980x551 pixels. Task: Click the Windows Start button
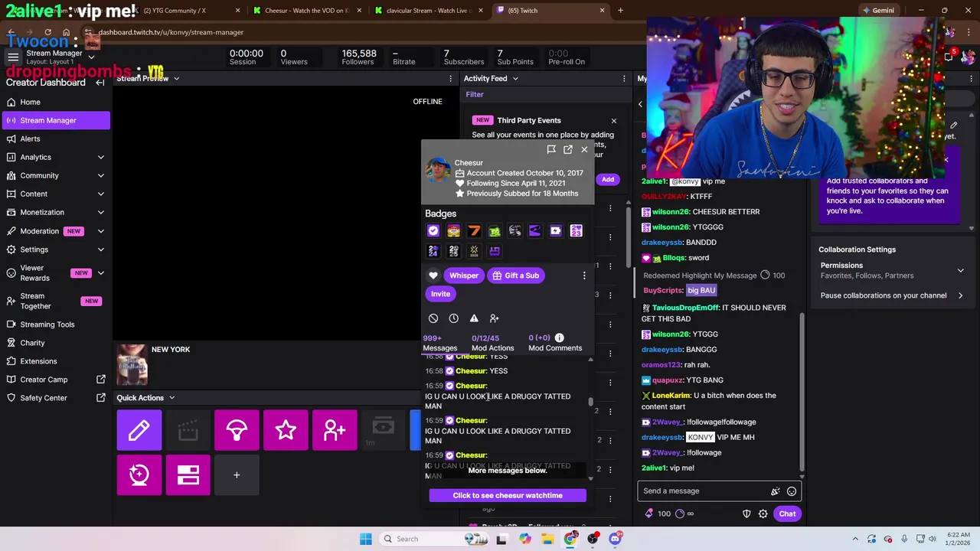pos(366,539)
